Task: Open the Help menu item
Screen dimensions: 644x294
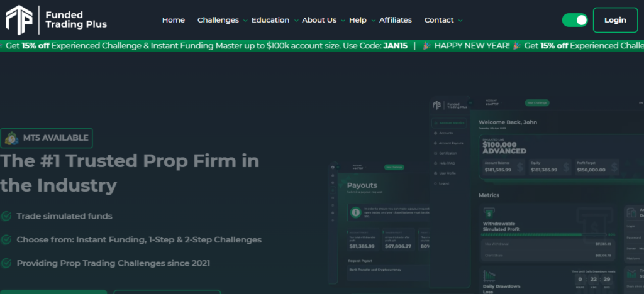Action: (x=358, y=20)
